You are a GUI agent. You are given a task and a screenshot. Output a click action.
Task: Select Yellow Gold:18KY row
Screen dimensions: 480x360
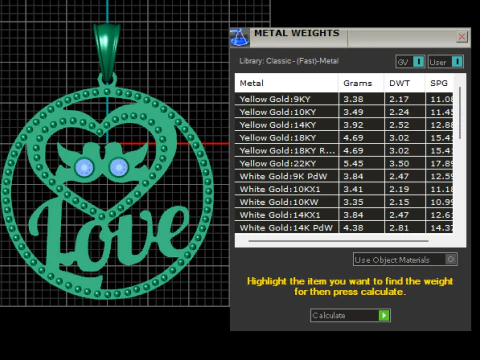coord(344,138)
